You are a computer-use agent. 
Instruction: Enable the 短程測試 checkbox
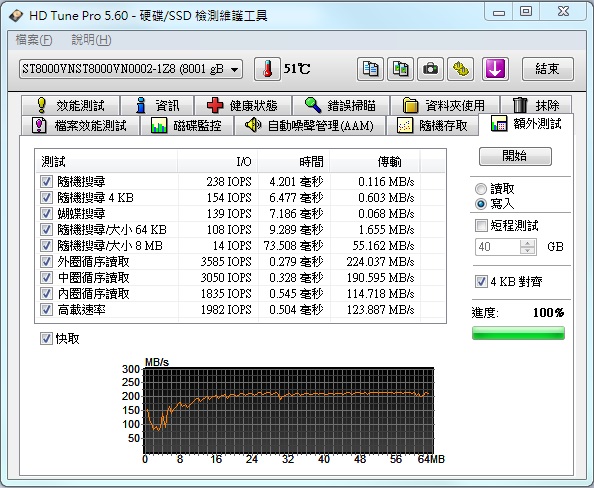point(481,225)
